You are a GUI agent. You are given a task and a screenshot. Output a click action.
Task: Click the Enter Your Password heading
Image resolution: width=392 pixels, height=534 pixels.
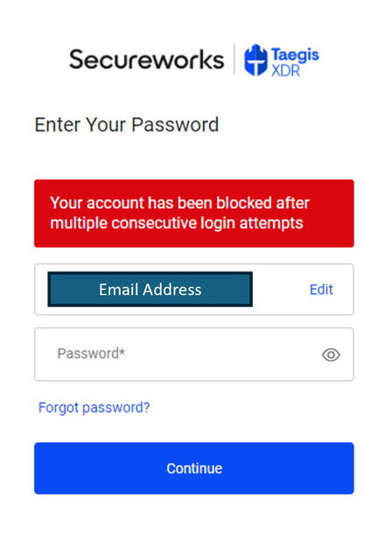coord(127,125)
